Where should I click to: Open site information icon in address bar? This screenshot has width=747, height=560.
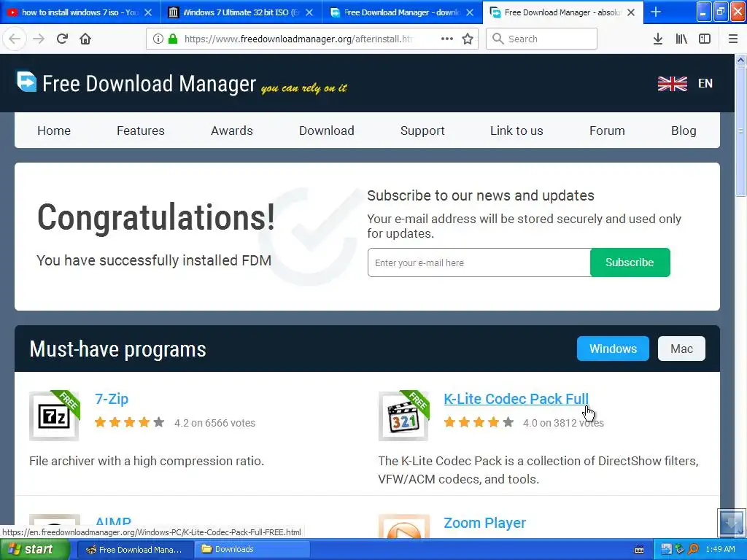158,39
